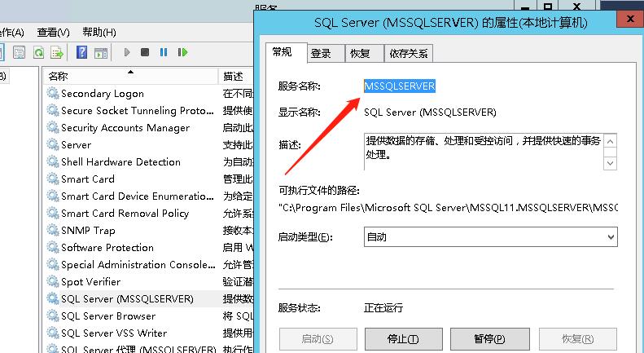Viewport: 644px width, 353px height.
Task: Click the Properties sheet toolbar icon
Action: [19, 53]
